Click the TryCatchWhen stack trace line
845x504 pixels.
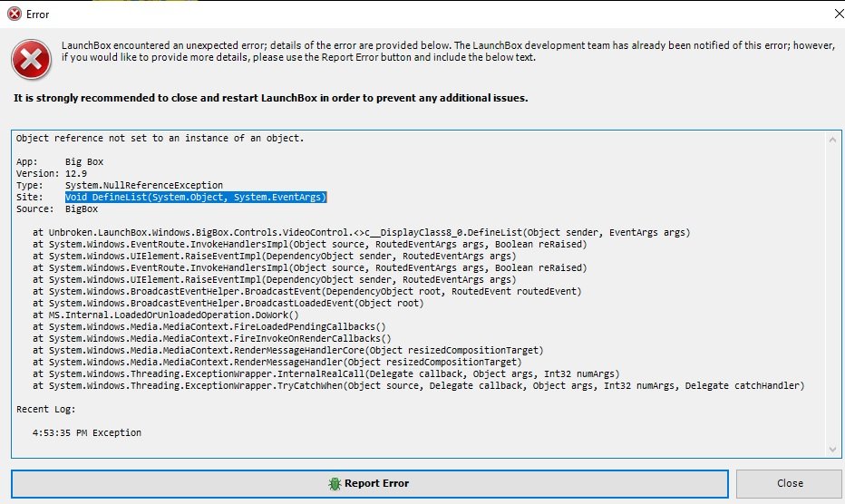click(x=418, y=386)
